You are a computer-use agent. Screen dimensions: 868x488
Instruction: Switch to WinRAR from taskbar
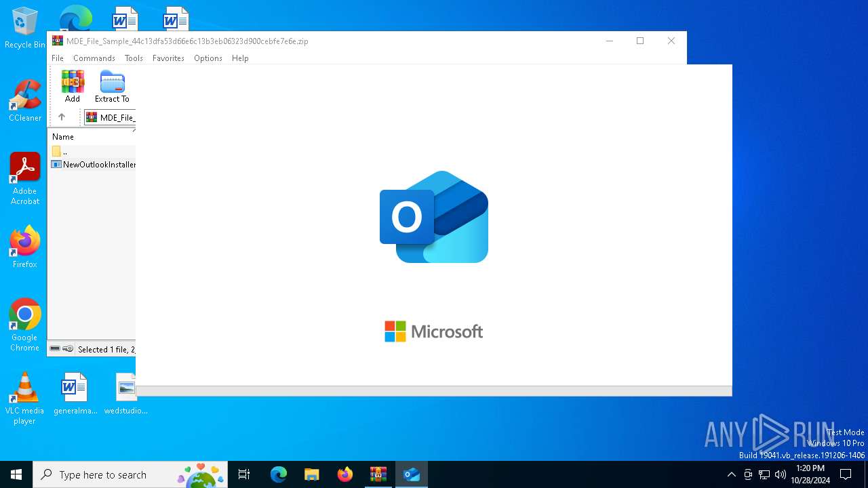pyautogui.click(x=378, y=474)
